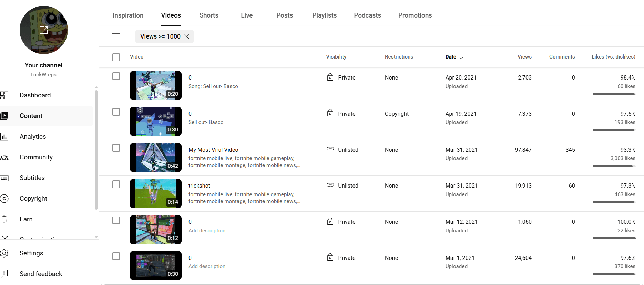Click the Send feedback icon

click(x=4, y=274)
